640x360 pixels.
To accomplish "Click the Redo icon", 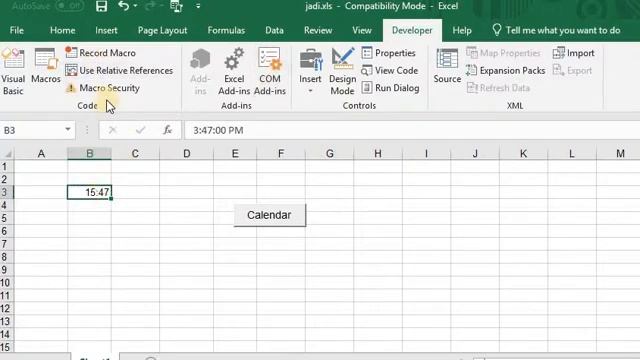I will pyautogui.click(x=150, y=6).
